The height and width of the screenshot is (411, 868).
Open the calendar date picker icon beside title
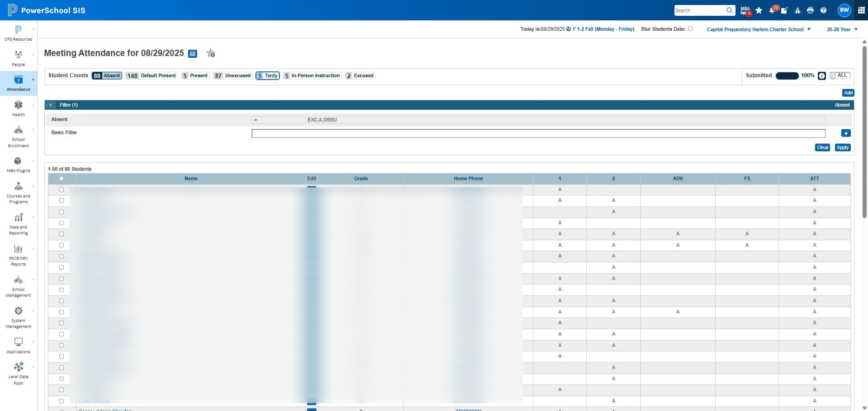(x=193, y=53)
